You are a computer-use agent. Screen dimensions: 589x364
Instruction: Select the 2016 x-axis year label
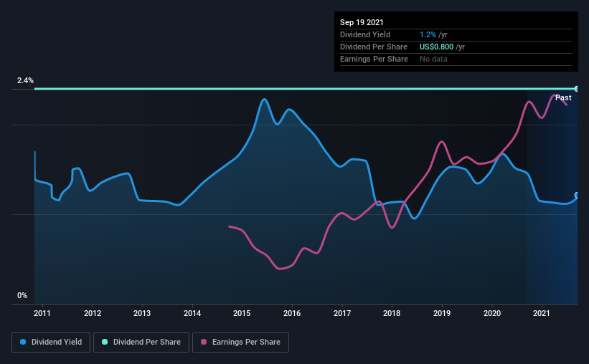(x=292, y=314)
